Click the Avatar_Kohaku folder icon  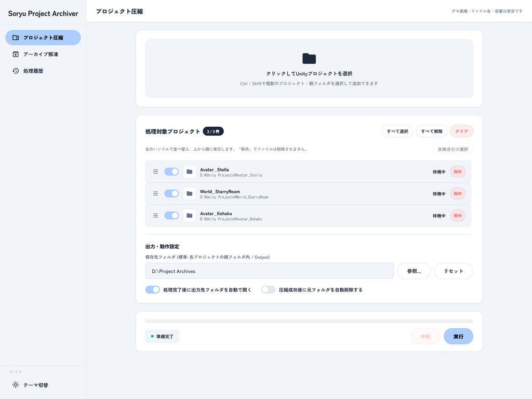click(189, 216)
